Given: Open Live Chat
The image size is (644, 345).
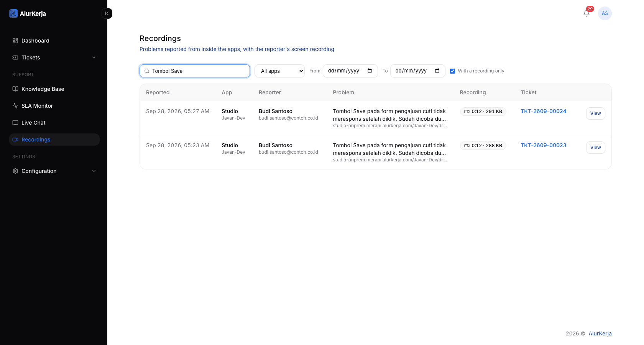Looking at the screenshot, I should coord(54,123).
